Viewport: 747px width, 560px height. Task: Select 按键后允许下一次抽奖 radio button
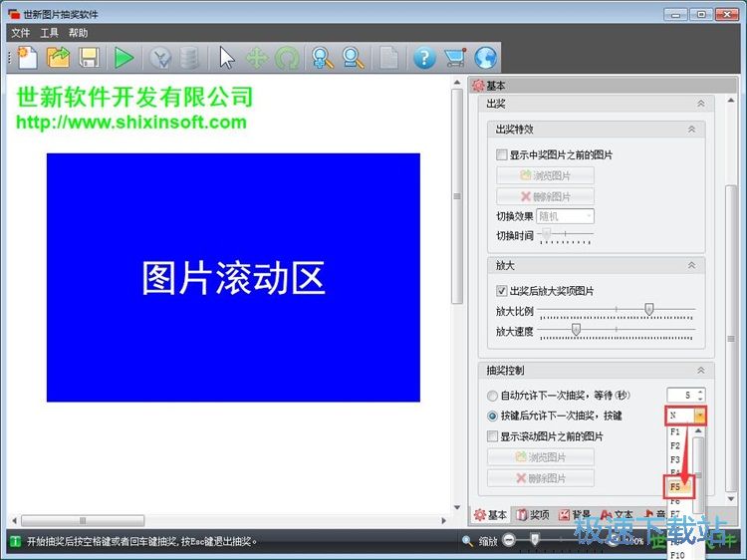pos(492,417)
